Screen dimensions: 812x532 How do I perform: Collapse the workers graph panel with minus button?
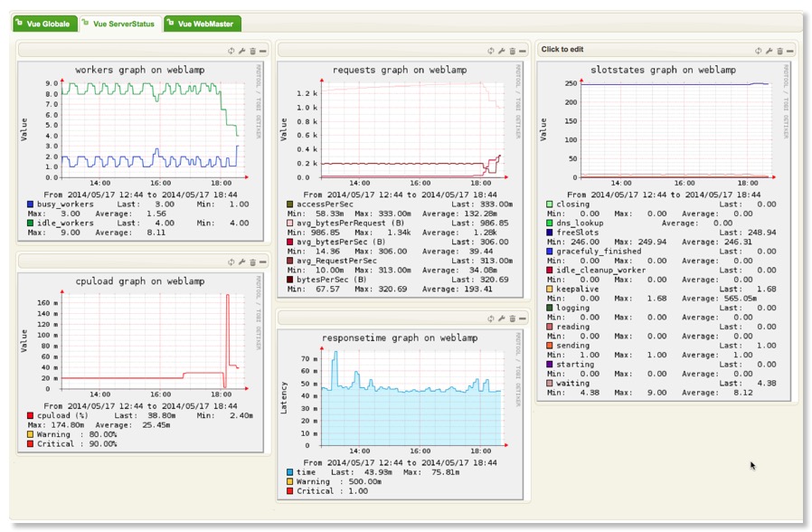263,52
